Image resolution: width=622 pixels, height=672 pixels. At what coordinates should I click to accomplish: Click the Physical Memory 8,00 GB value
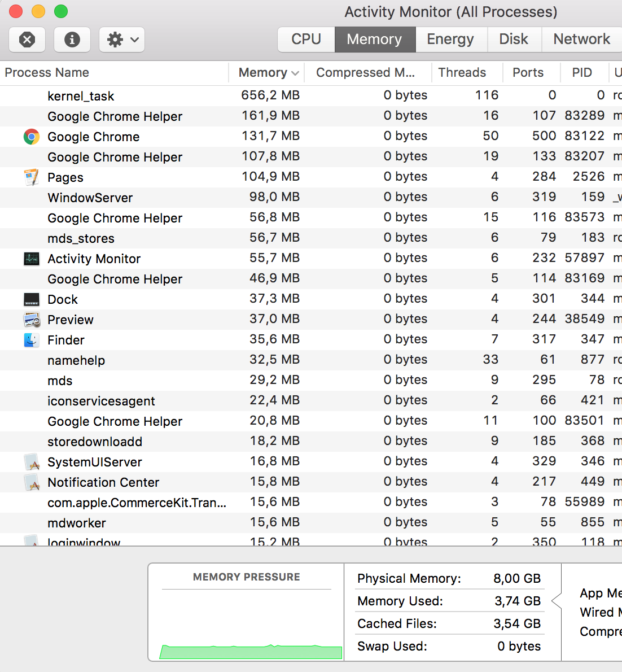tap(517, 579)
